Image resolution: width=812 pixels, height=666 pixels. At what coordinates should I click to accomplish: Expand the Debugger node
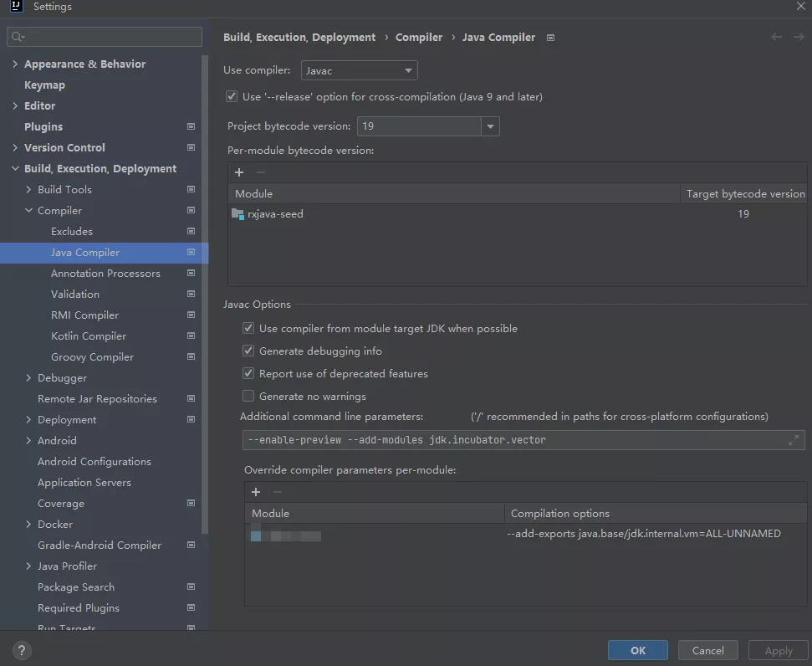tap(28, 378)
